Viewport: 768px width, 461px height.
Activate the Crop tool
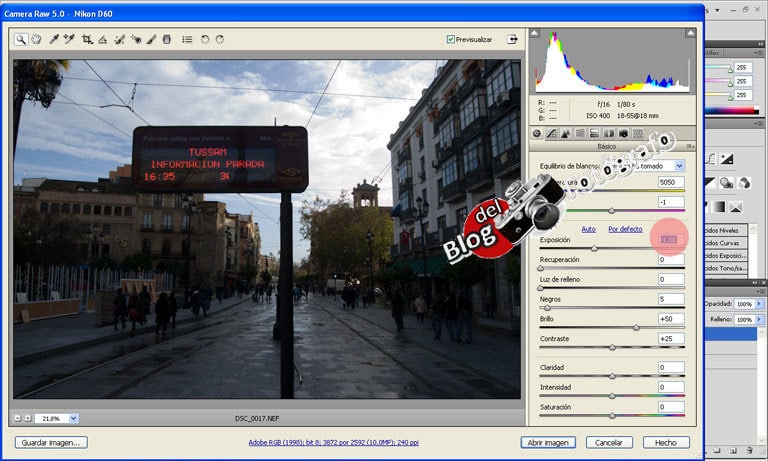tap(87, 40)
